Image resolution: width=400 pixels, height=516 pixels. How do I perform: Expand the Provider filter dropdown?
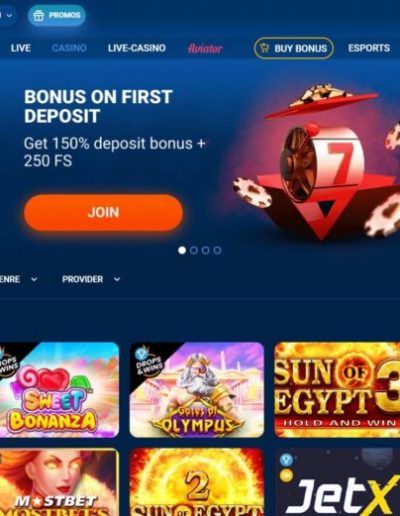point(91,279)
